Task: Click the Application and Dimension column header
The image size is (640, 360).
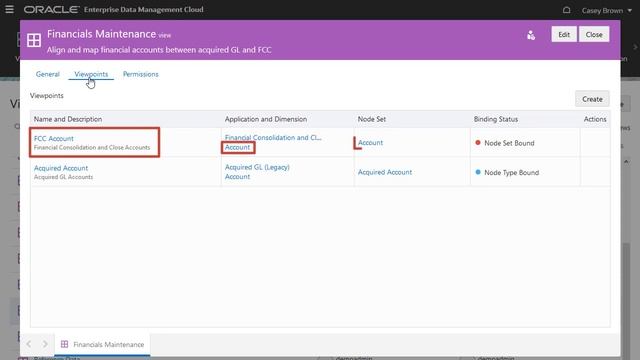Action: click(x=266, y=119)
